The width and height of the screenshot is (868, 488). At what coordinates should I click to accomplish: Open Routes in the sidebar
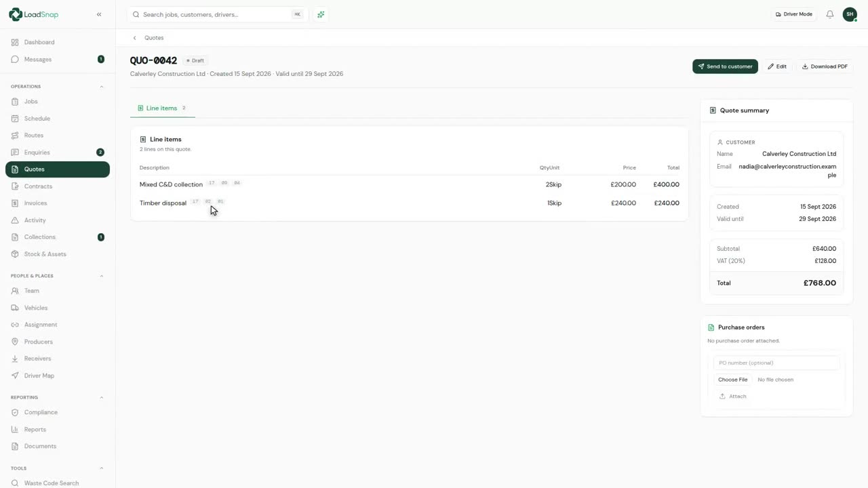point(58,136)
